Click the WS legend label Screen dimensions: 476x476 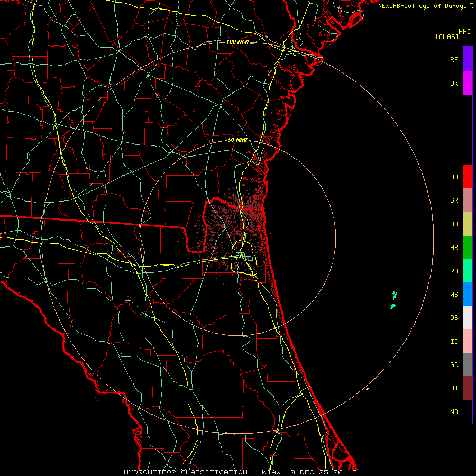454,294
